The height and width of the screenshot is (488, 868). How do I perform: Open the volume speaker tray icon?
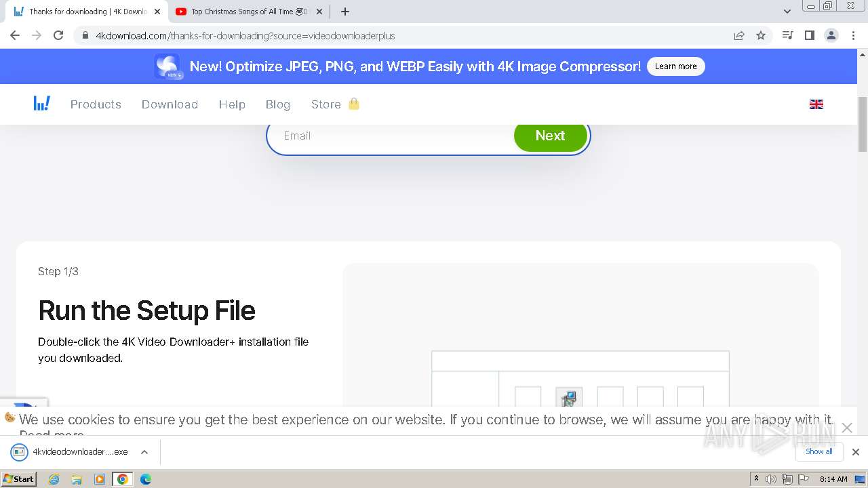tap(771, 479)
